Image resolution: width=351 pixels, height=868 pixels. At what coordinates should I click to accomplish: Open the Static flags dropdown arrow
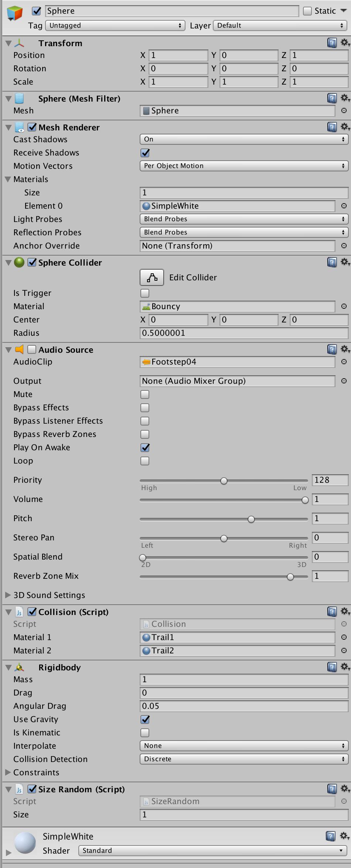[343, 11]
